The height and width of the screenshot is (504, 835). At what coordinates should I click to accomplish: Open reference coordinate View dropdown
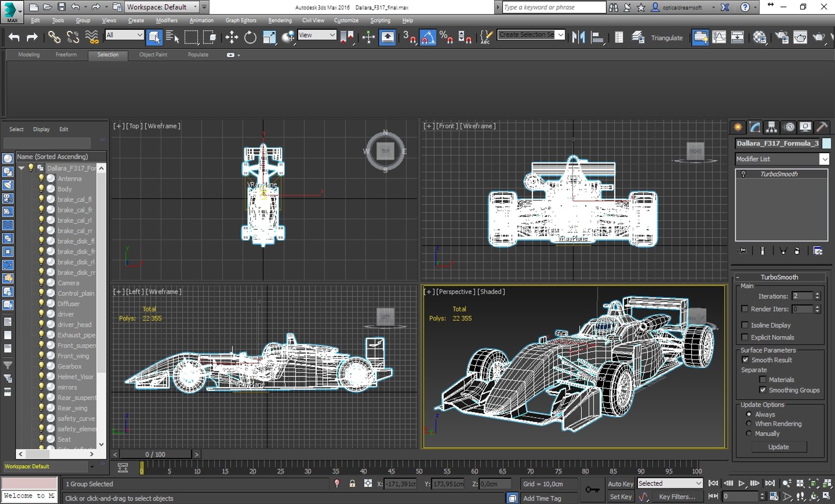[317, 35]
